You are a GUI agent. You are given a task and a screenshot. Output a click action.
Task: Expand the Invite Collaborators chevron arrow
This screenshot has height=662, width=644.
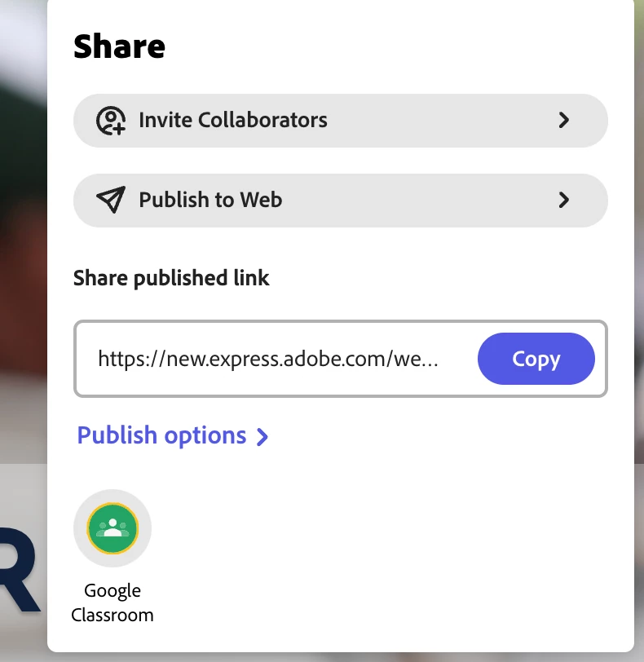564,121
